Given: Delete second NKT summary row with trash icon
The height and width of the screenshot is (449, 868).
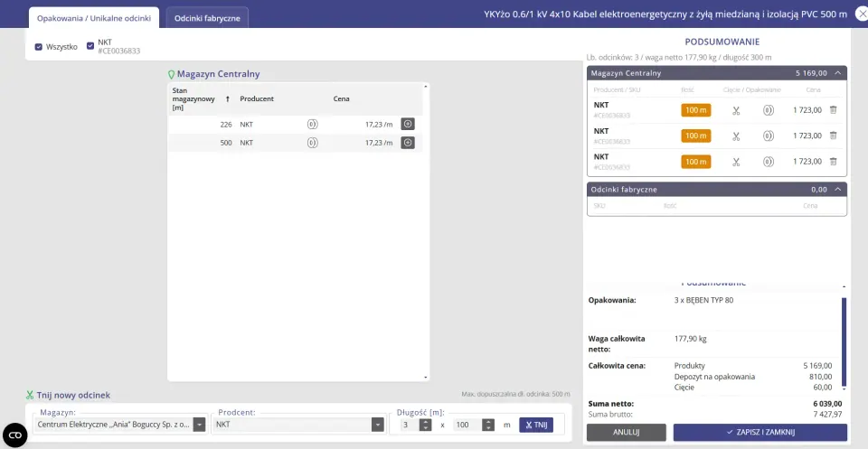Looking at the screenshot, I should (833, 136).
